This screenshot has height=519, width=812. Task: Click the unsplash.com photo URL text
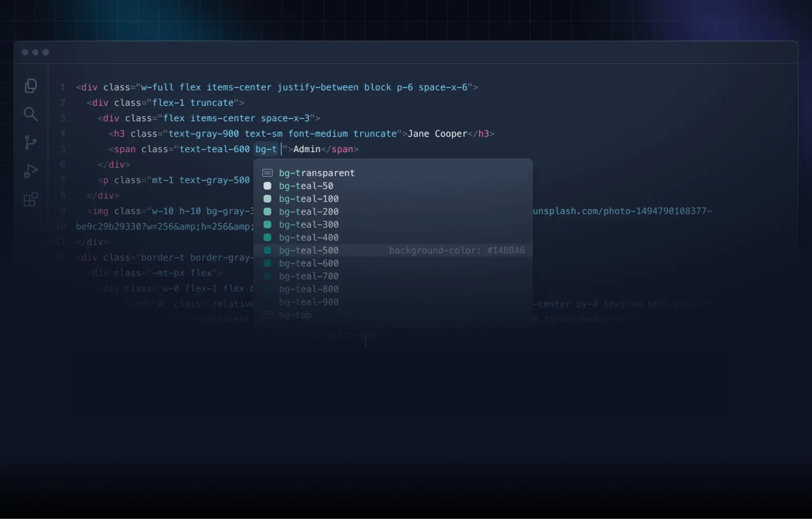622,211
